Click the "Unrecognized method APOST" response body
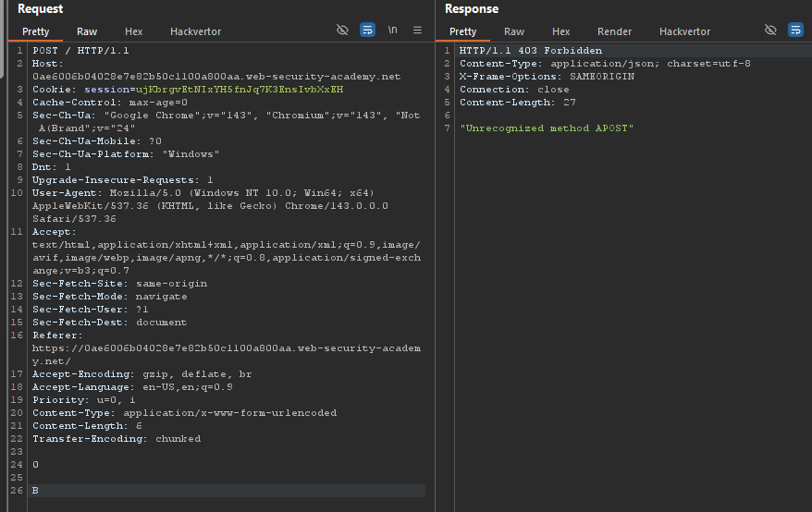Viewport: 812px width, 512px height. 547,128
